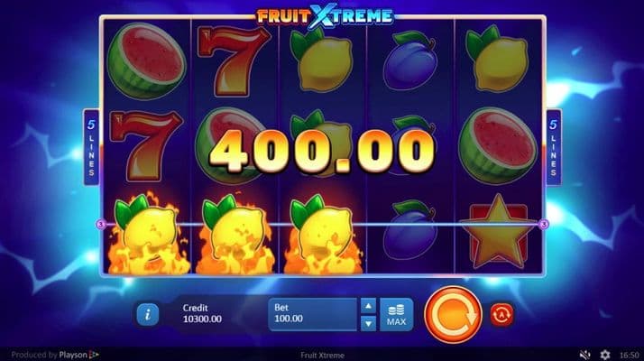Click the top-left watermelon symbol
Image resolution: width=644 pixels, height=361 pixels.
pos(147,60)
